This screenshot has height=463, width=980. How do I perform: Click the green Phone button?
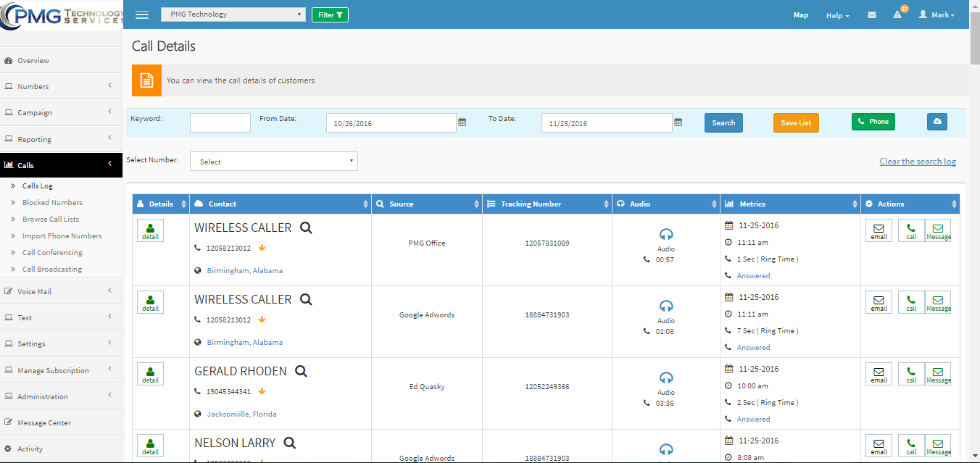coord(873,122)
